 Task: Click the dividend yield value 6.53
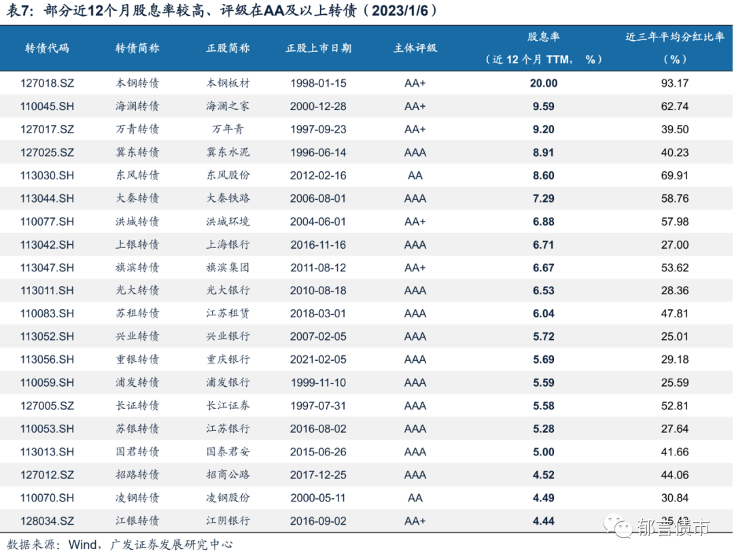pos(544,291)
